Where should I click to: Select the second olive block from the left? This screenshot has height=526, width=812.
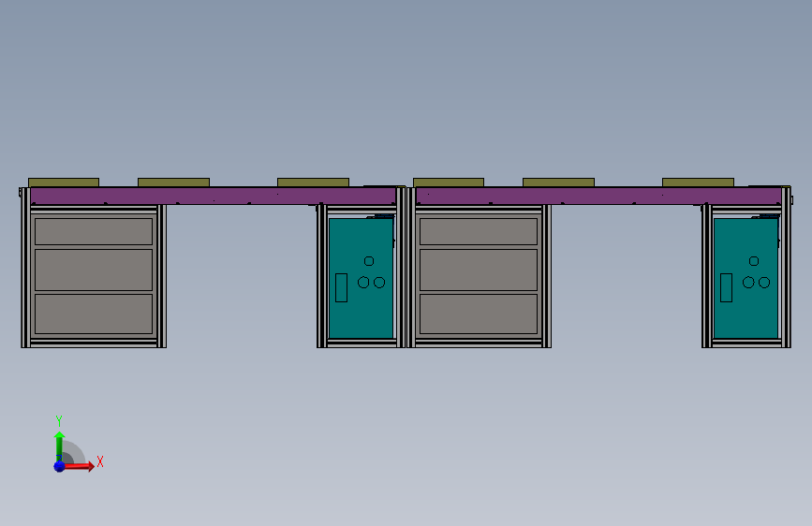point(173,183)
